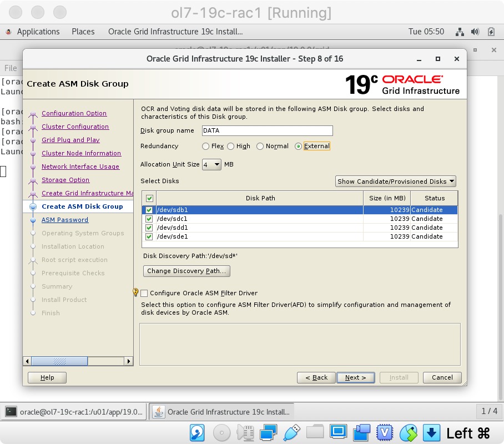Image resolution: width=504 pixels, height=444 pixels.
Task: Click VirtualBox network adapters icon
Action: point(269,433)
